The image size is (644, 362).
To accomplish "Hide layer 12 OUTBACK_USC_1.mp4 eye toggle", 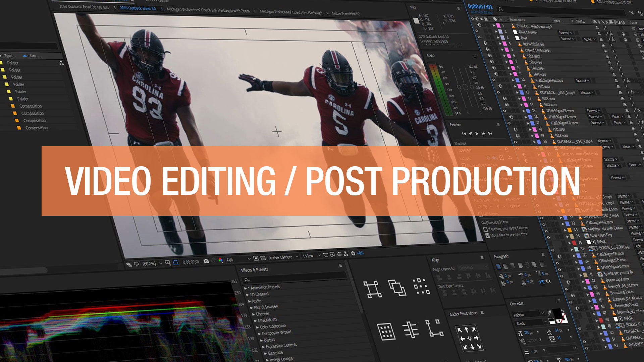I will pyautogui.click(x=498, y=92).
